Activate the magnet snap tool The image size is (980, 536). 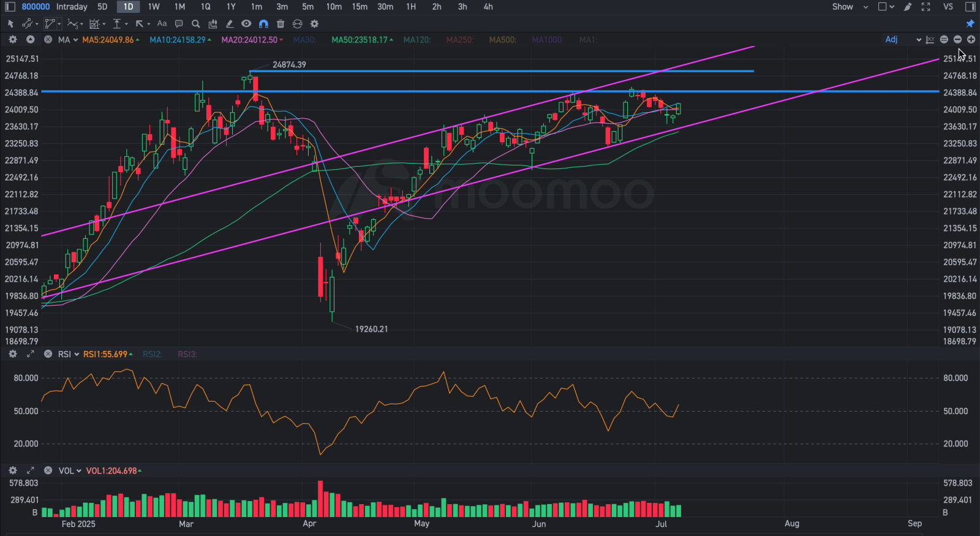263,24
